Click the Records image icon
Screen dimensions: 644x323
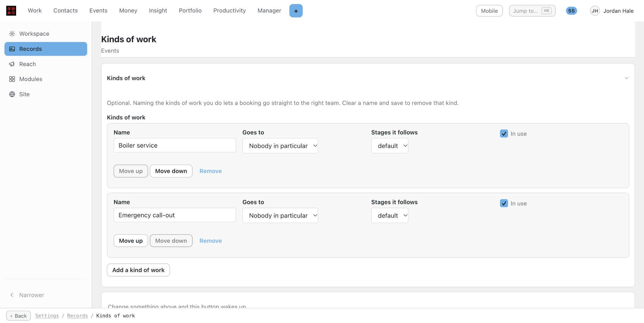click(12, 49)
